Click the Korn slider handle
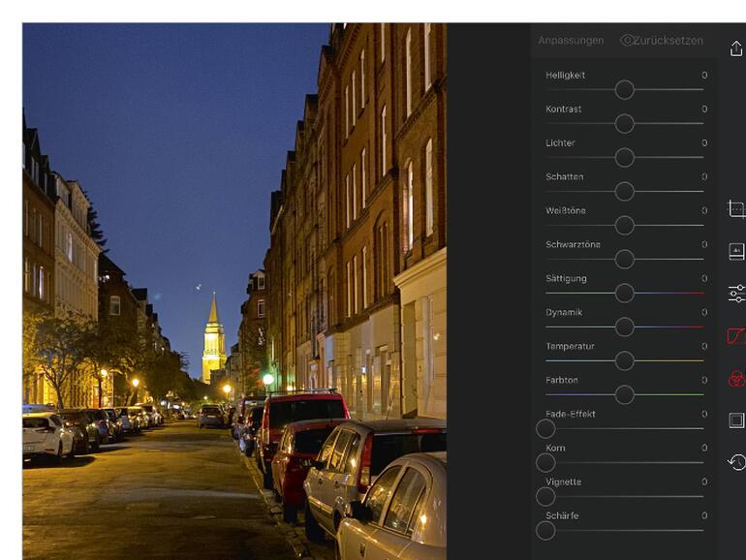This screenshot has height=560, width=746. (x=546, y=462)
